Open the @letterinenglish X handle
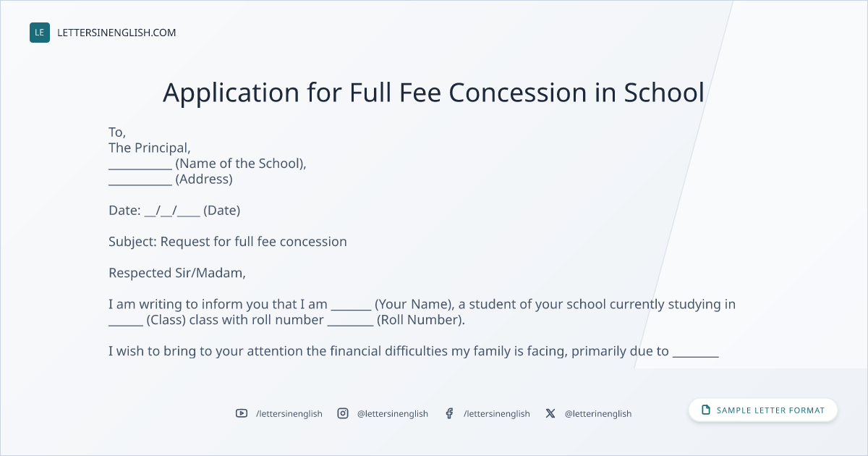The image size is (868, 456). pyautogui.click(x=598, y=413)
